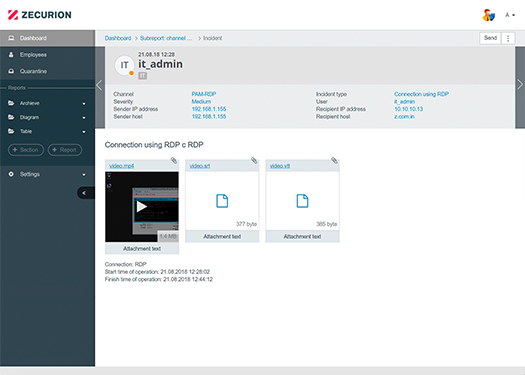Screen dimensions: 525x375
Task: Click paperclip icon on video.srt
Action: pyautogui.click(x=254, y=160)
